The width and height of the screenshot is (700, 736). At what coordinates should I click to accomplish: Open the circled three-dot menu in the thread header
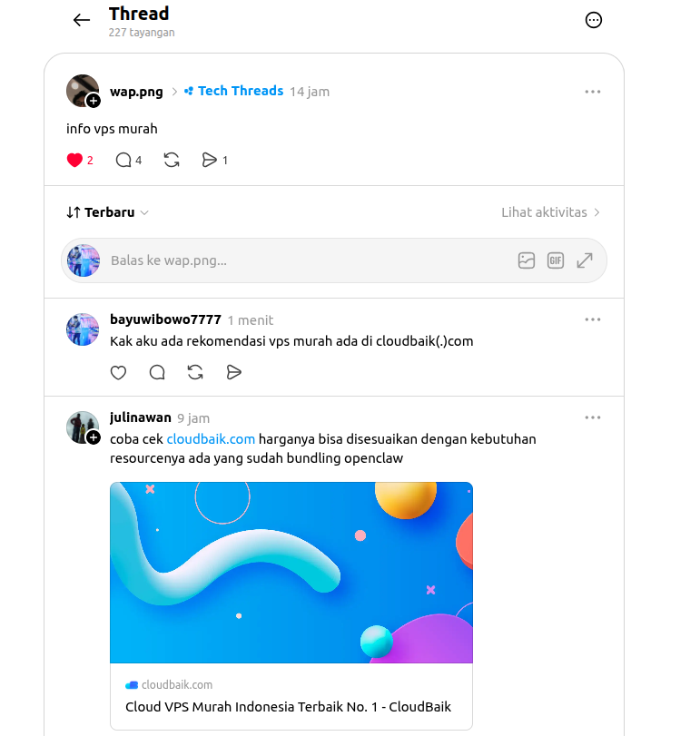pyautogui.click(x=594, y=20)
